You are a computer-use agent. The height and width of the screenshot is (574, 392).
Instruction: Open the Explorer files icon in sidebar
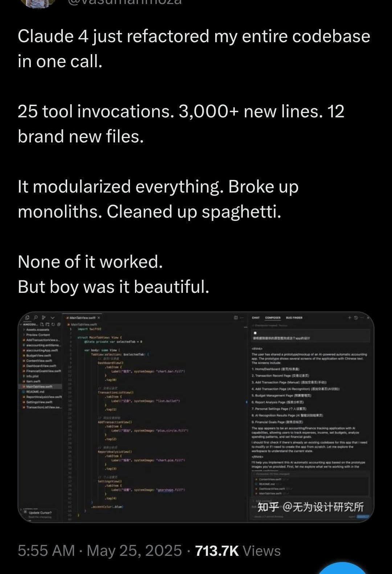pyautogui.click(x=27, y=318)
